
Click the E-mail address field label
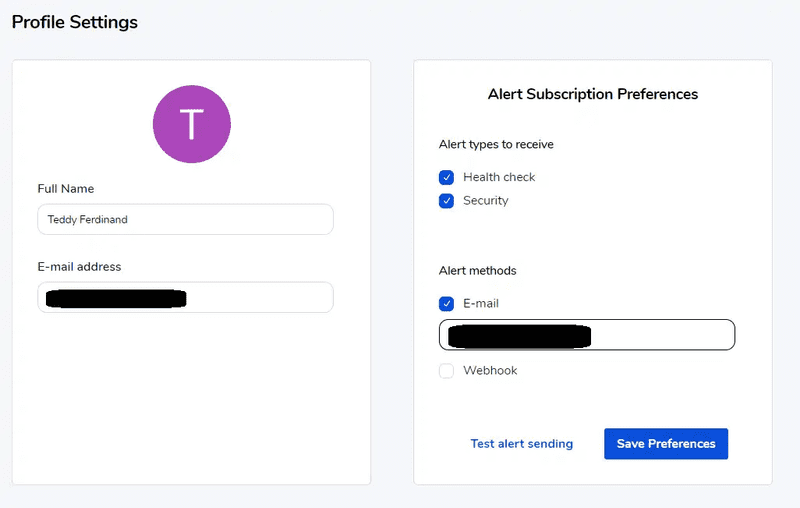coord(79,267)
